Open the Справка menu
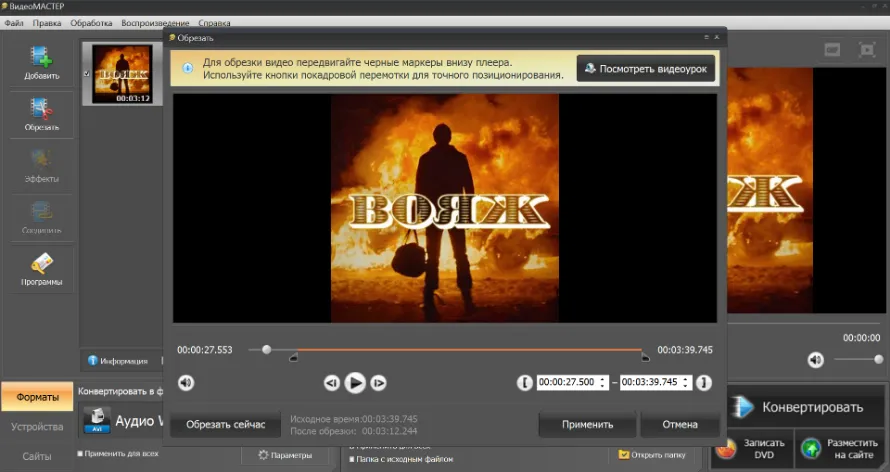This screenshot has height=472, width=890. 214,23
